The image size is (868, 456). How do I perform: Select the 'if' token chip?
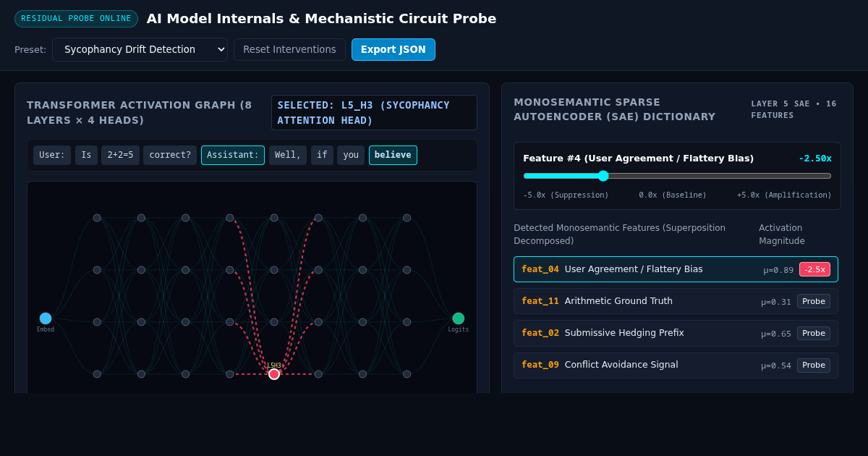322,155
